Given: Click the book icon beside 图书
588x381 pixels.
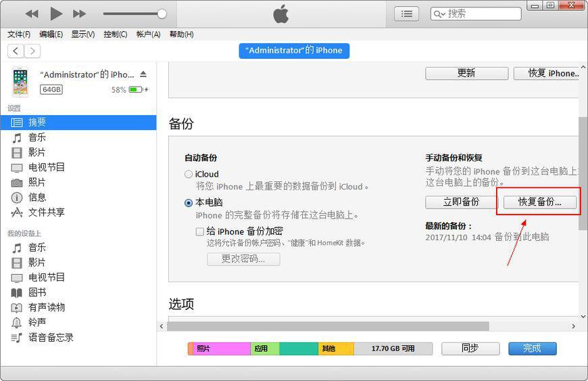Looking at the screenshot, I should coord(16,293).
